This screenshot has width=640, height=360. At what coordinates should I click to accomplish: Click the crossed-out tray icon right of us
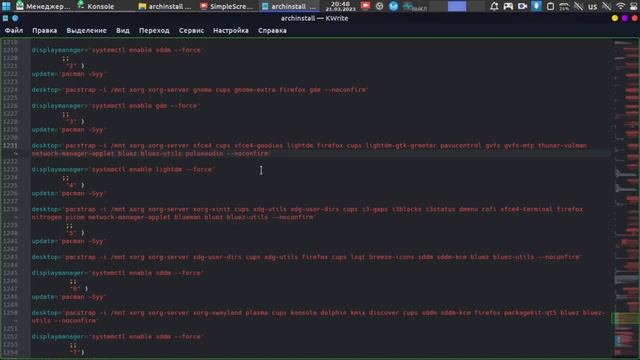point(607,6)
